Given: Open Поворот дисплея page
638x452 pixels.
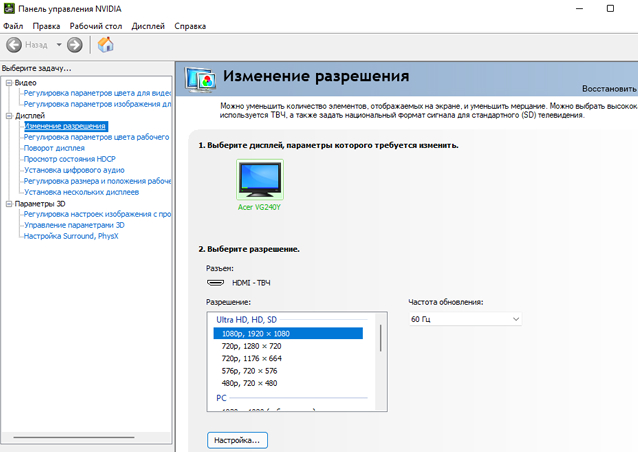Looking at the screenshot, I should [x=54, y=148].
